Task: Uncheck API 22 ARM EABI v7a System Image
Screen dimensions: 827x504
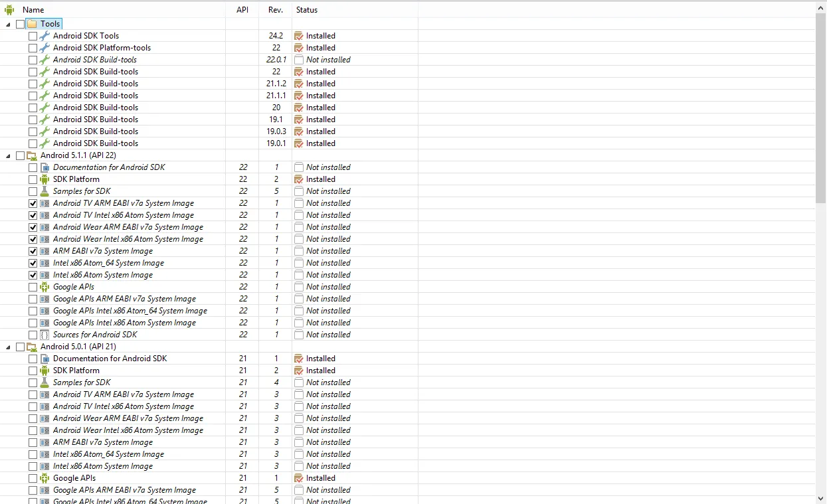Action: pos(33,251)
